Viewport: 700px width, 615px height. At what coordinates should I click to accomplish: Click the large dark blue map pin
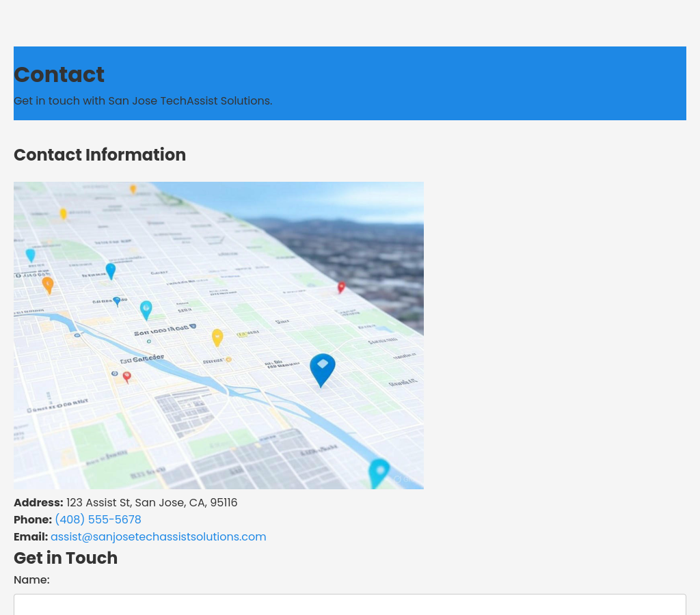click(x=322, y=368)
